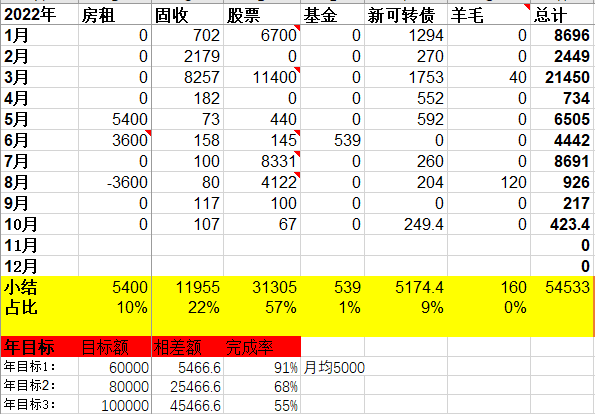Select the 股票 占比 cell showing 57%
The height and width of the screenshot is (414, 595).
262,307
